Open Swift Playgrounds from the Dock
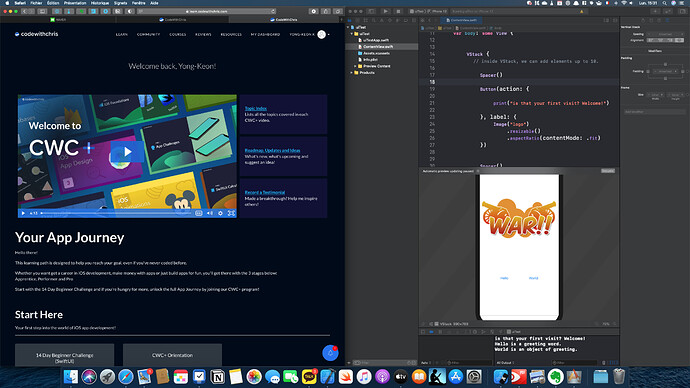 [x=345, y=377]
